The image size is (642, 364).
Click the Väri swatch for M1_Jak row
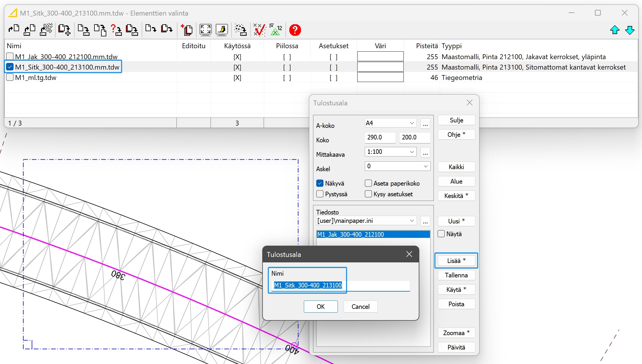click(380, 57)
